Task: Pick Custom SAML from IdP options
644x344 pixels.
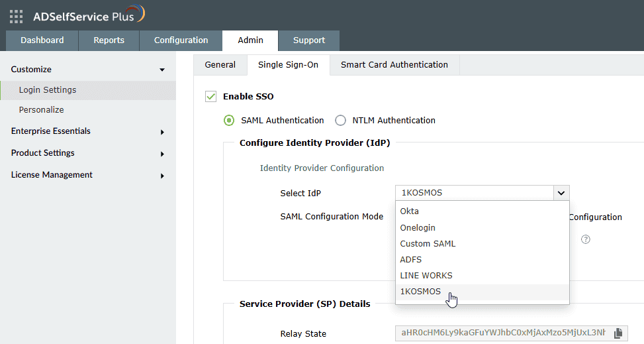Action: click(428, 243)
